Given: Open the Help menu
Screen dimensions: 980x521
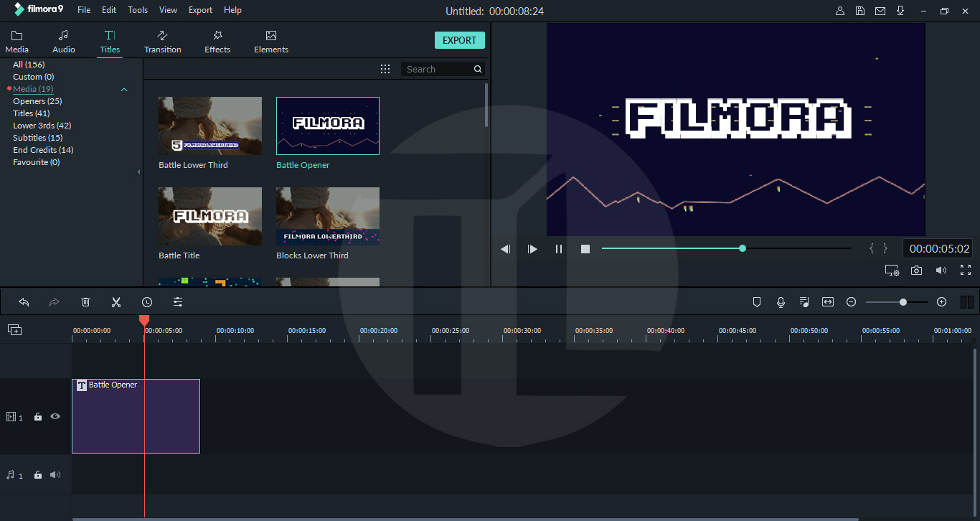Looking at the screenshot, I should pos(232,10).
